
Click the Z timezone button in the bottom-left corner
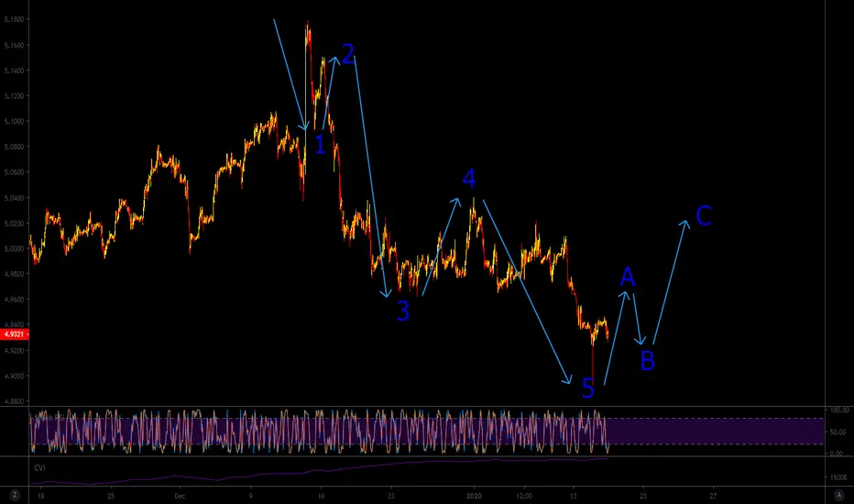14,495
